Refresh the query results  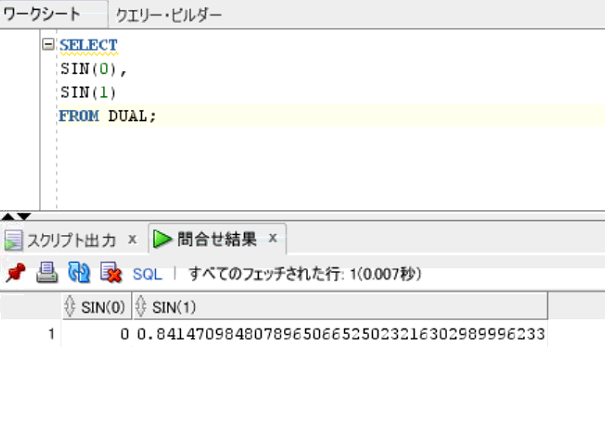pyautogui.click(x=79, y=272)
